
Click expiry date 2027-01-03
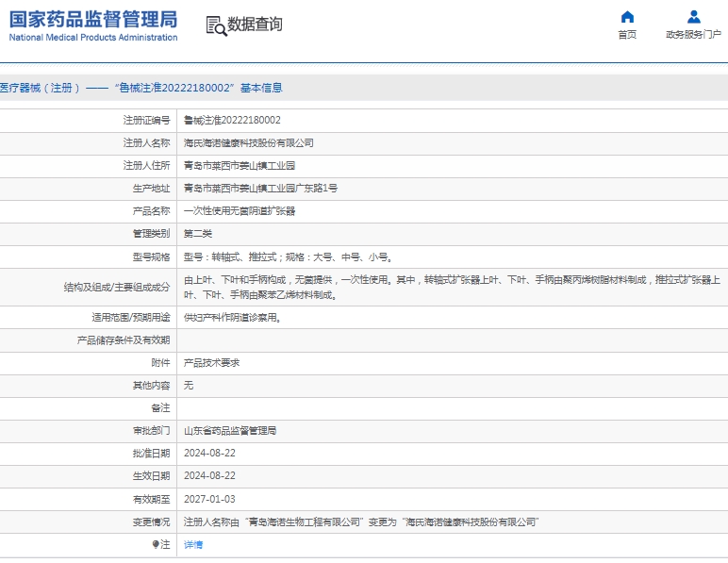click(209, 499)
